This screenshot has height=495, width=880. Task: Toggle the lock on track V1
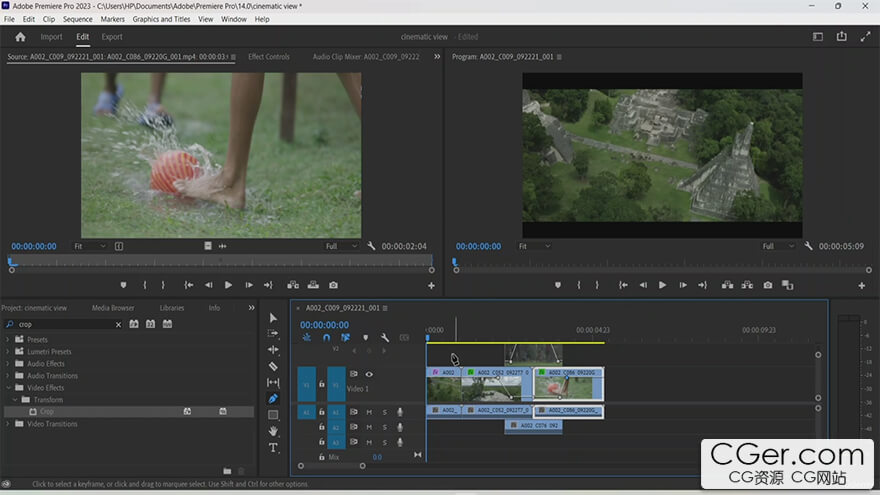[x=322, y=384]
